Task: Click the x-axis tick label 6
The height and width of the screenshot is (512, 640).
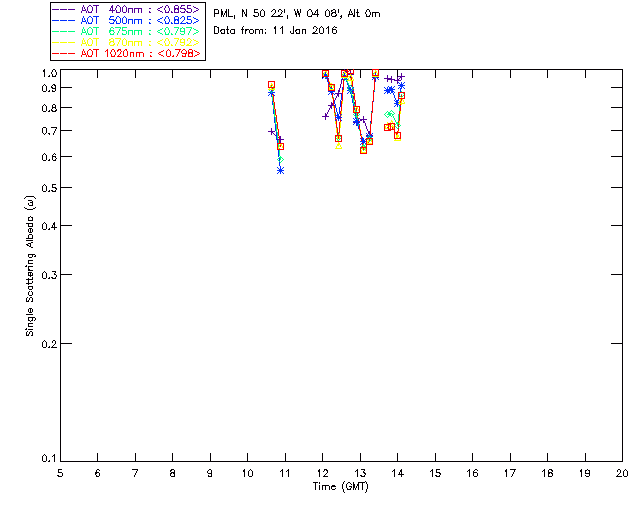Action: tap(98, 473)
